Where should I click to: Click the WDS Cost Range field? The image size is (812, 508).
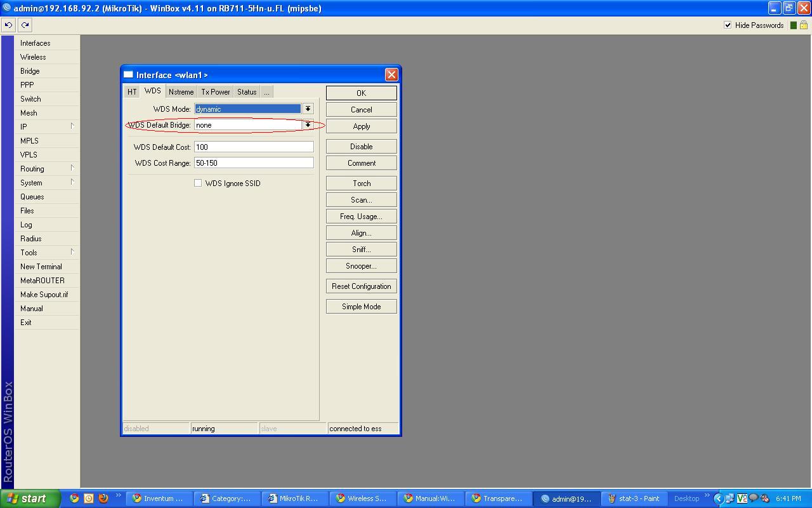click(x=254, y=163)
